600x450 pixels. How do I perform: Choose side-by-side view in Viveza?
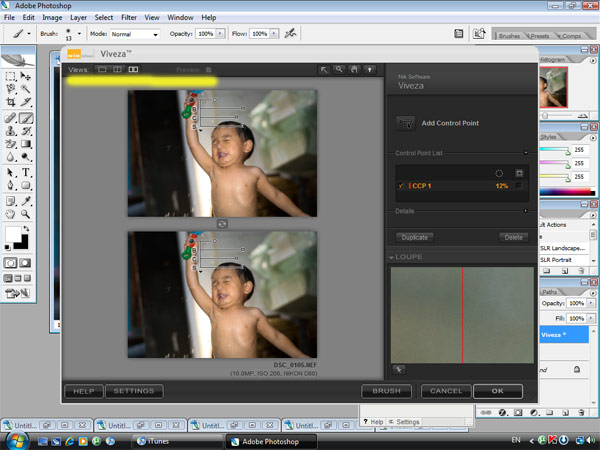coord(133,70)
